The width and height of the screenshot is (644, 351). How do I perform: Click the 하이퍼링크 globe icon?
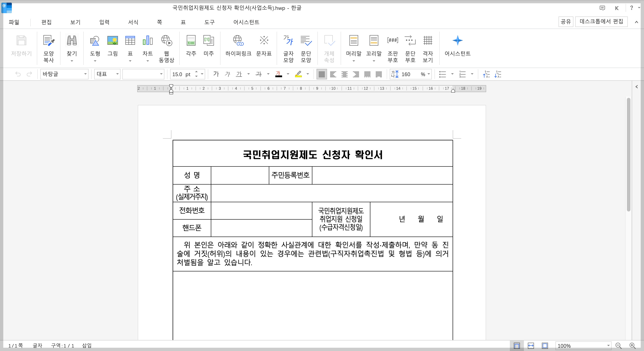coord(238,41)
